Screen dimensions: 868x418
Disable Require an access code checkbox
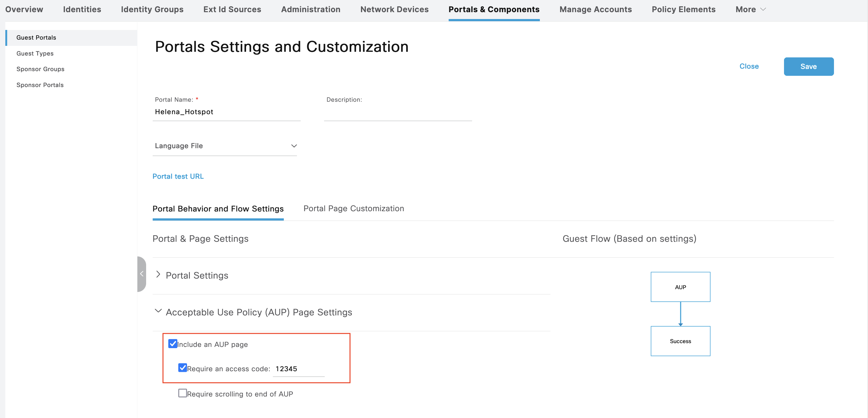click(x=183, y=368)
